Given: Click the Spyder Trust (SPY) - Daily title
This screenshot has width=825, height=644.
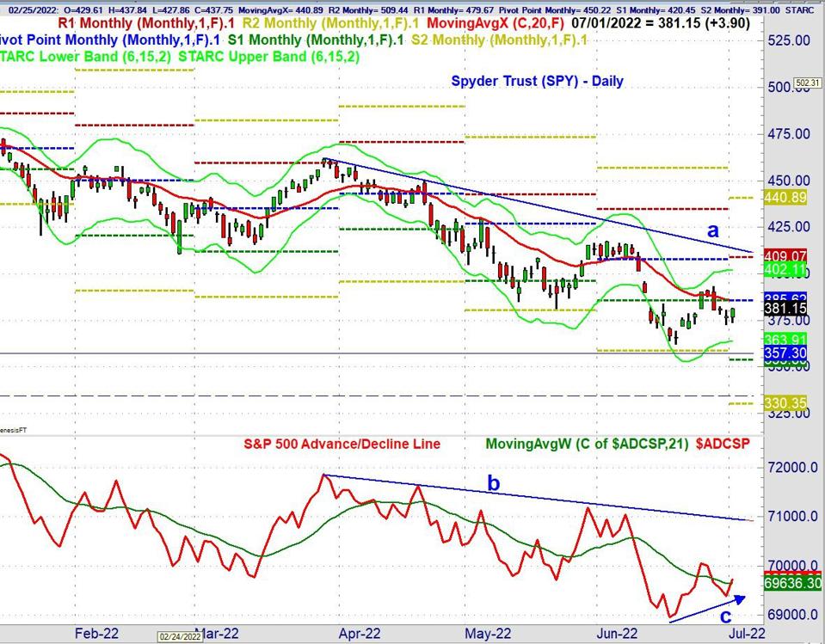Looking at the screenshot, I should 537,81.
